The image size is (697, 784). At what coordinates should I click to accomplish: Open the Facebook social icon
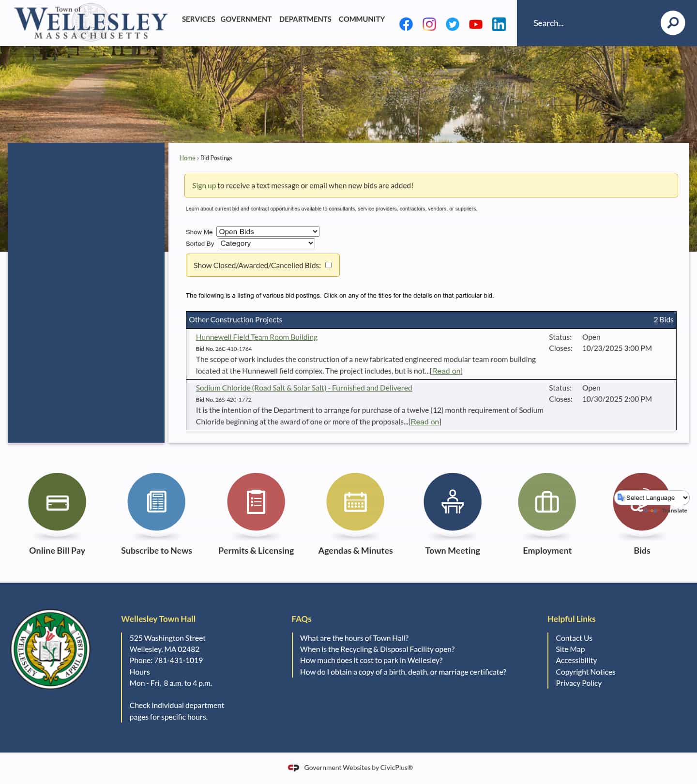[406, 24]
